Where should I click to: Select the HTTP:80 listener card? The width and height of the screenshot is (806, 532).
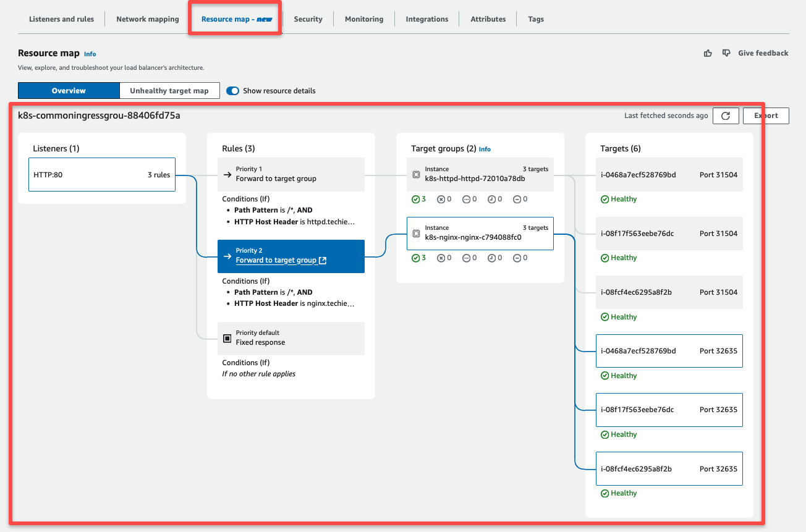pos(101,174)
